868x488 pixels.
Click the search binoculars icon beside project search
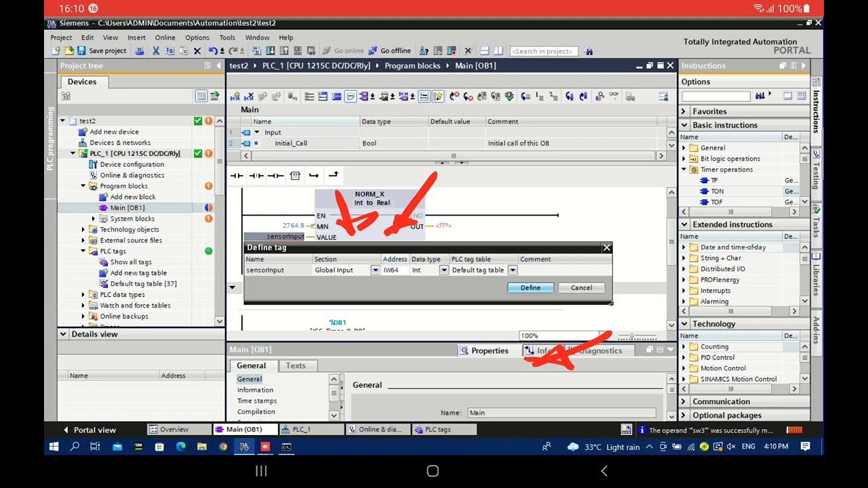pos(588,51)
